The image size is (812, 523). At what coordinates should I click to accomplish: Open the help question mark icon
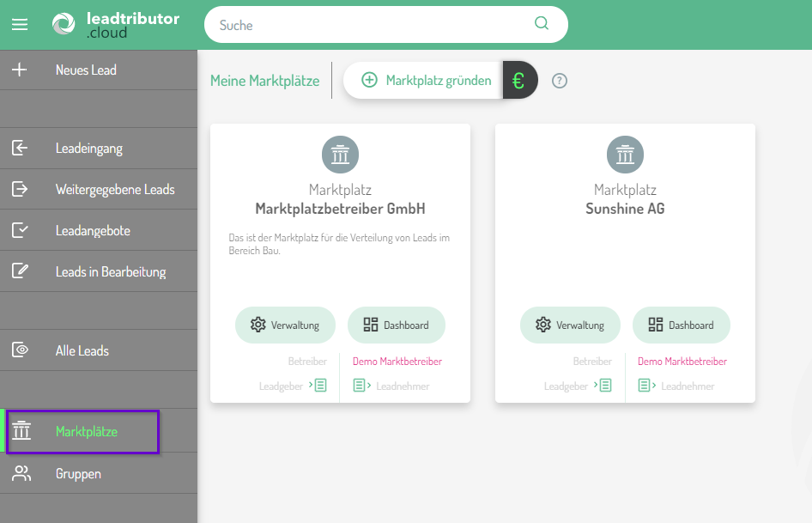click(x=560, y=81)
